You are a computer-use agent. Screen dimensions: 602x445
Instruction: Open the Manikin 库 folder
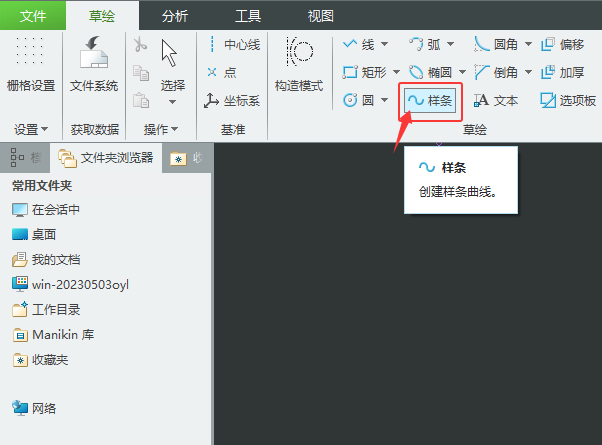click(53, 335)
